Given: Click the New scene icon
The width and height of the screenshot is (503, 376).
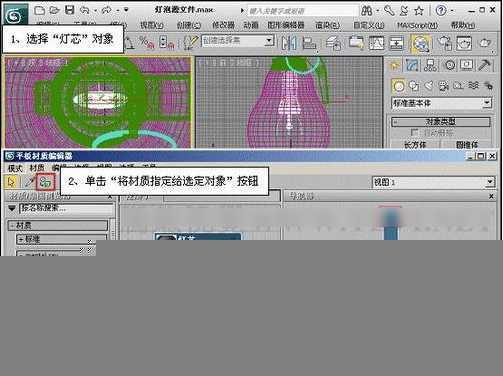Looking at the screenshot, I should pyautogui.click(x=40, y=10).
